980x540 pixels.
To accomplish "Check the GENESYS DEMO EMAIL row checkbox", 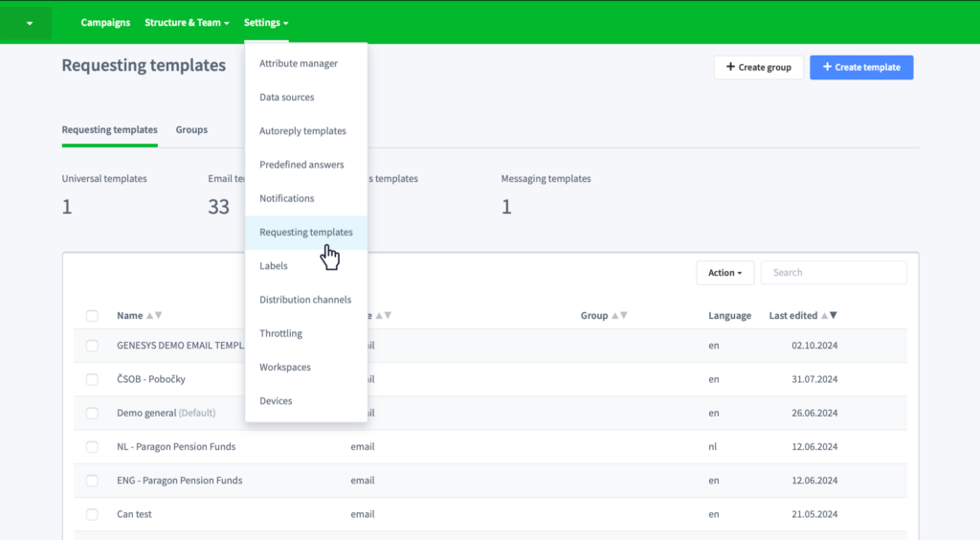I will click(92, 346).
